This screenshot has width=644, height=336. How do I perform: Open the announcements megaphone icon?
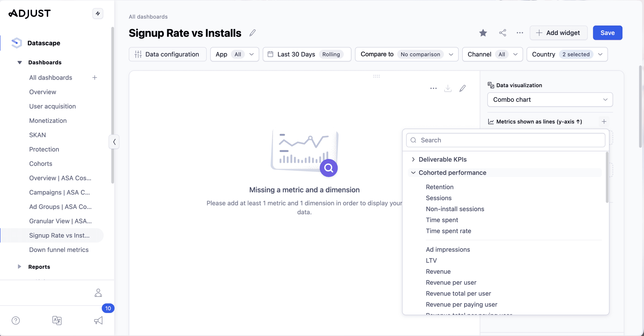tap(98, 320)
